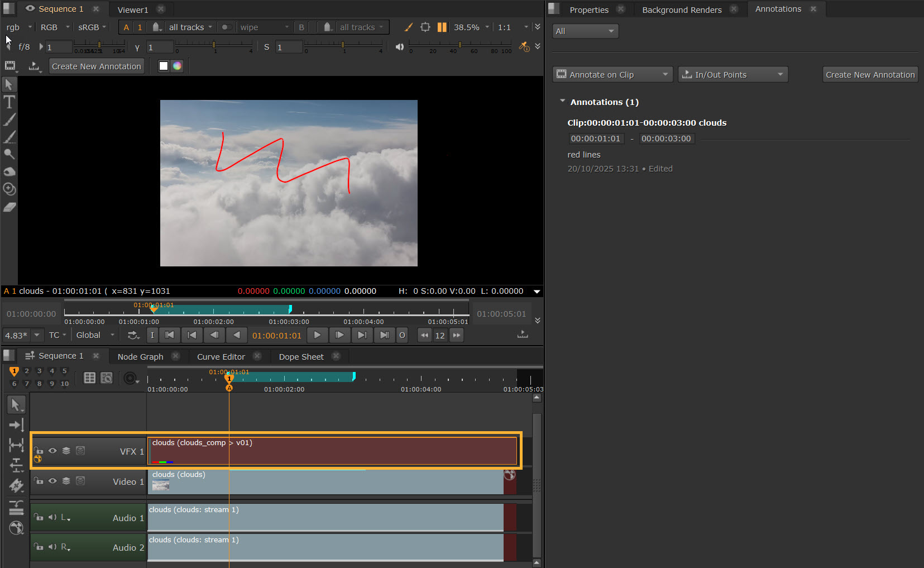Open the In/Out Points dropdown
This screenshot has width=924, height=568.
(733, 75)
